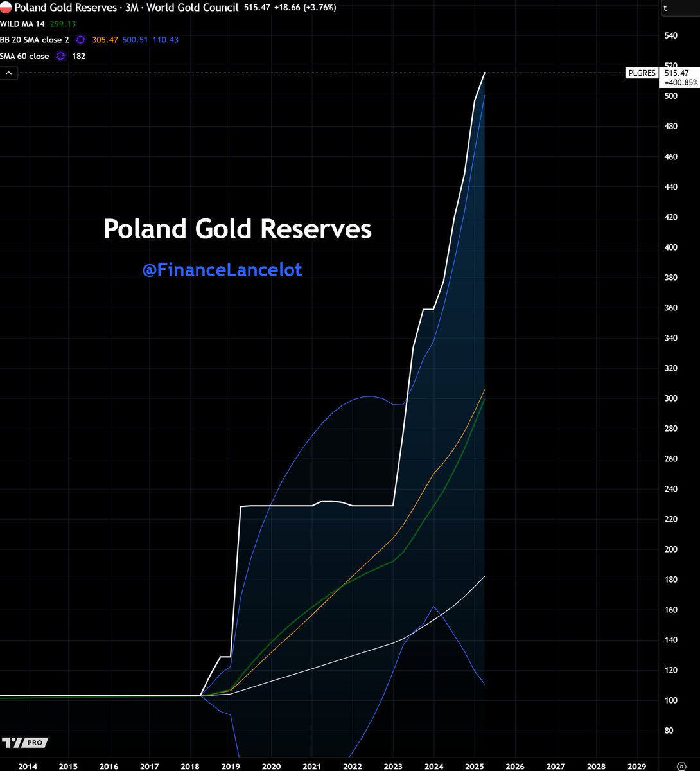
Task: Click the green 299.13 WILD MA value
Action: pyautogui.click(x=64, y=24)
